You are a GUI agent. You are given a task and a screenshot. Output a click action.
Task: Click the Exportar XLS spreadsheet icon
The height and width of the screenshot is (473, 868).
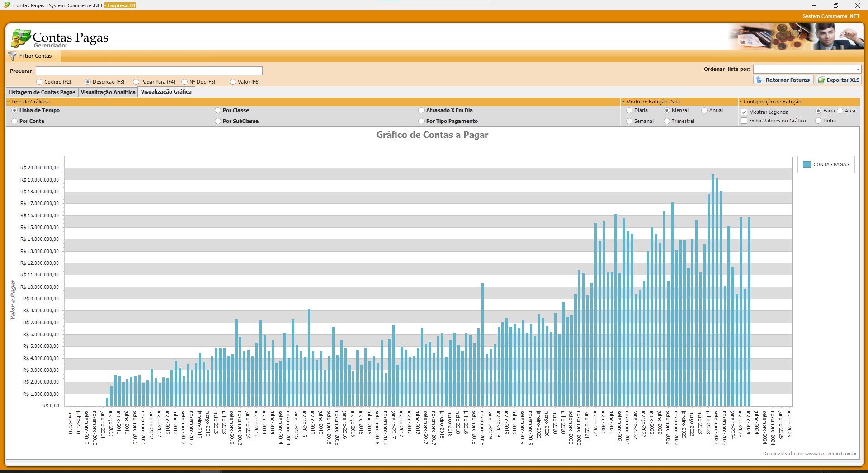click(x=821, y=80)
